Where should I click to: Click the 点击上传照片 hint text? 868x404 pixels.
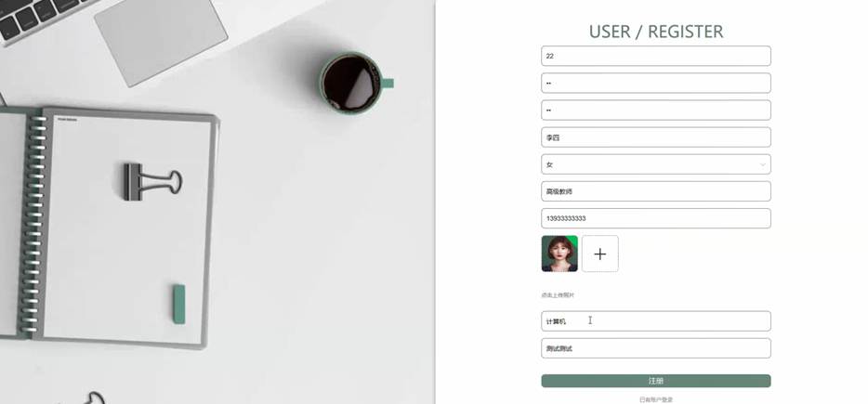[558, 295]
